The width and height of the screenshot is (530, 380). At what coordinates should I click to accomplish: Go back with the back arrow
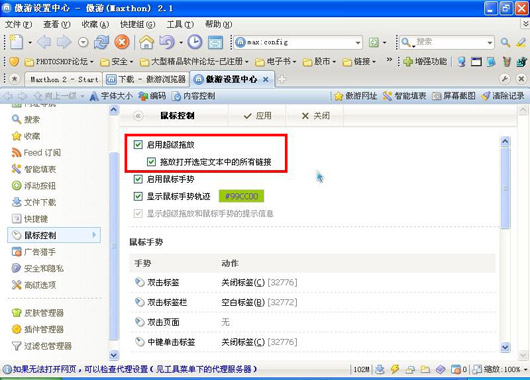click(44, 42)
